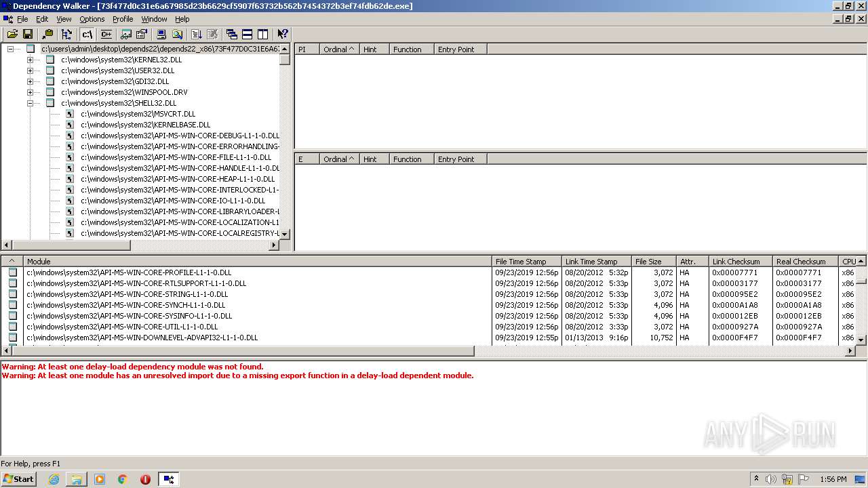Click list icon for API-MS-WIN-CORE-PROFILE-L1-1-0.DLL row
Screen dimensions: 868x488
[12, 272]
